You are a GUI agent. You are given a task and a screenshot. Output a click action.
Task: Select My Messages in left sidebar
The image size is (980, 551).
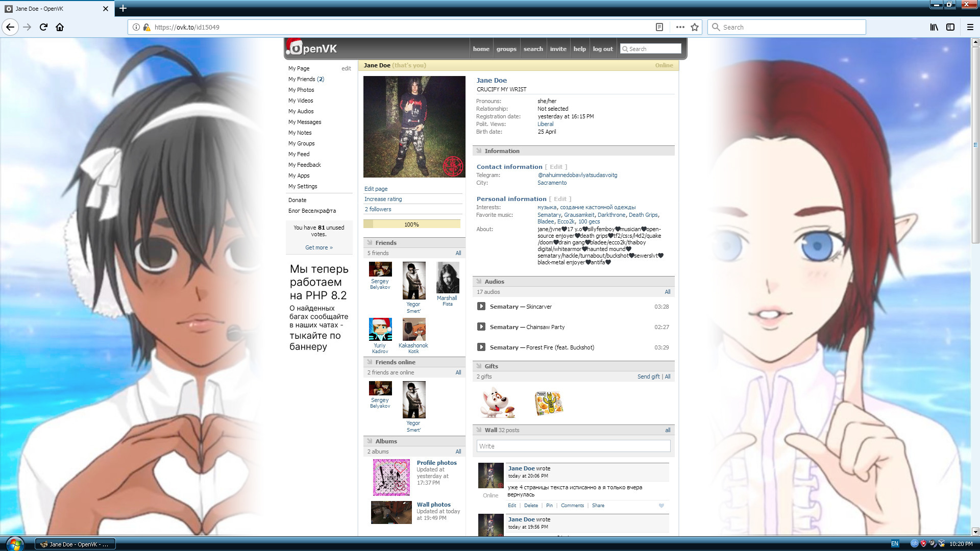click(x=304, y=122)
